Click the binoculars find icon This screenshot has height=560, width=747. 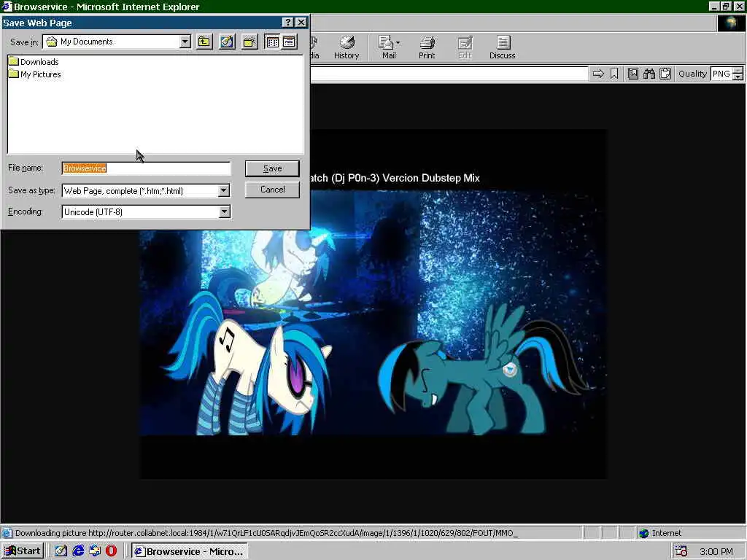[x=649, y=74]
